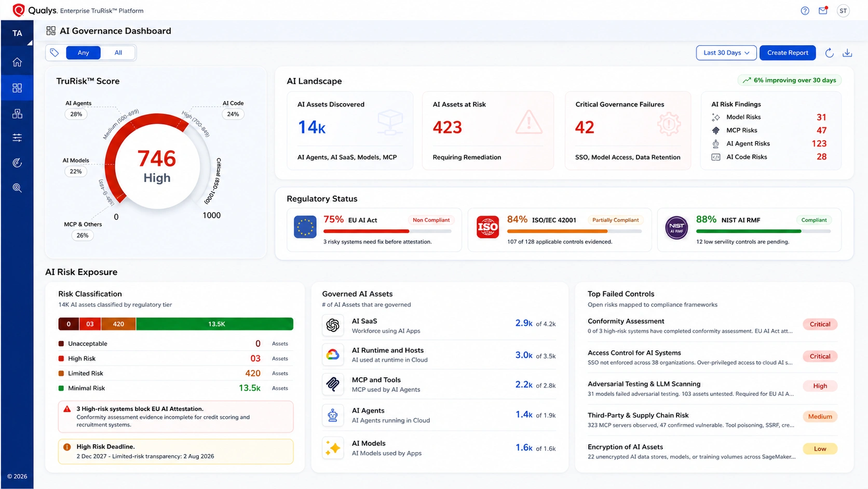This screenshot has width=868, height=489.
Task: Click the Model Risks icon
Action: (716, 117)
